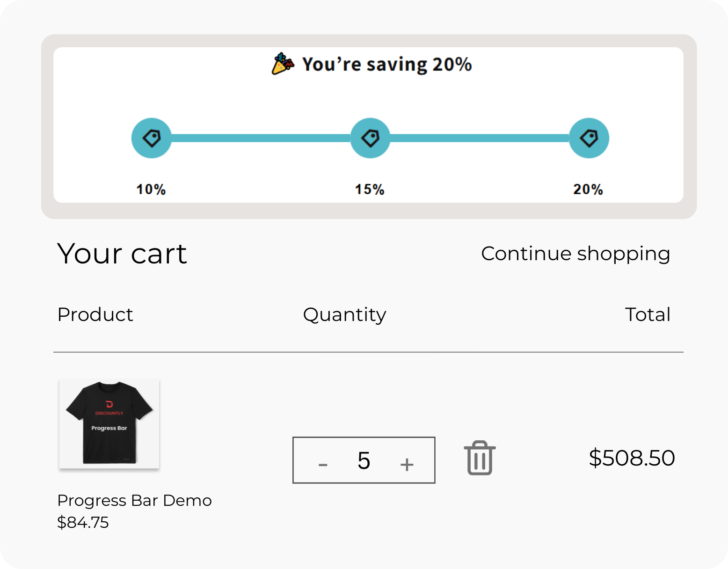The height and width of the screenshot is (569, 728).
Task: Click the quantity field showing 5
Action: (364, 460)
